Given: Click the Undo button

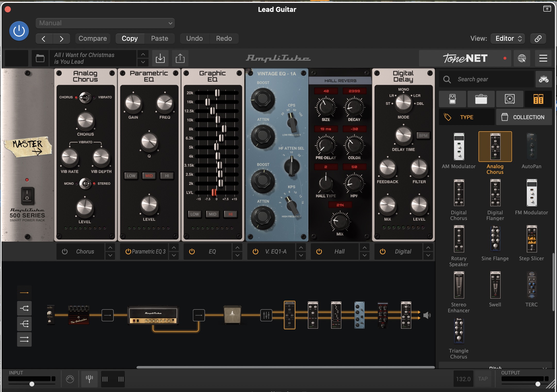Looking at the screenshot, I should (194, 38).
